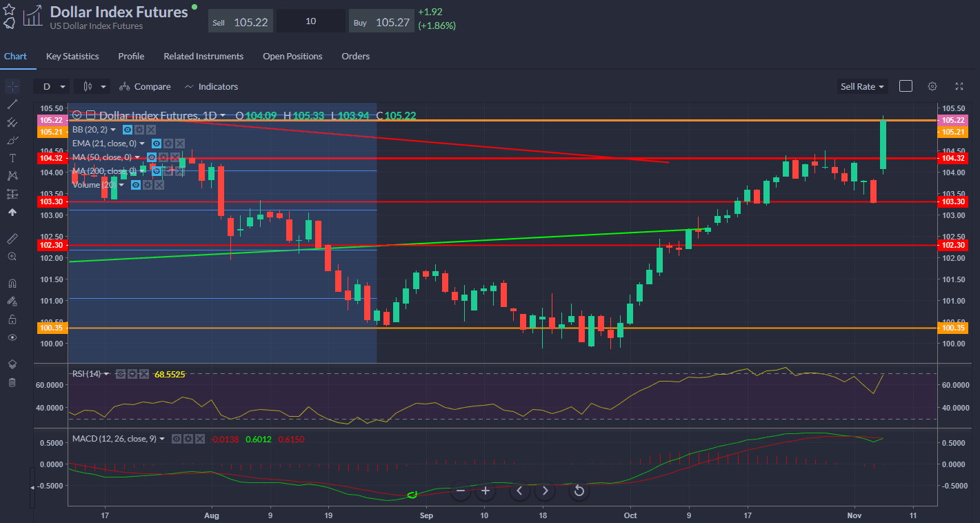Open the Profile tab
This screenshot has width=980, height=523.
(131, 57)
